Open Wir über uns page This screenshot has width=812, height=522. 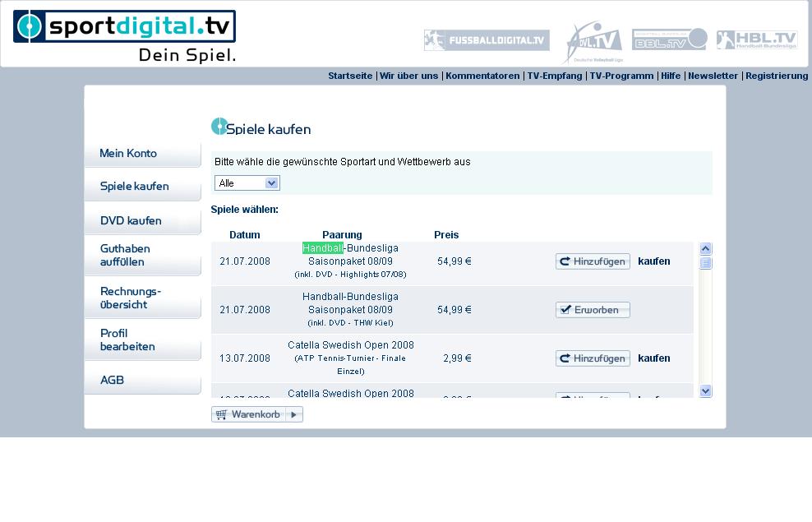coord(408,76)
